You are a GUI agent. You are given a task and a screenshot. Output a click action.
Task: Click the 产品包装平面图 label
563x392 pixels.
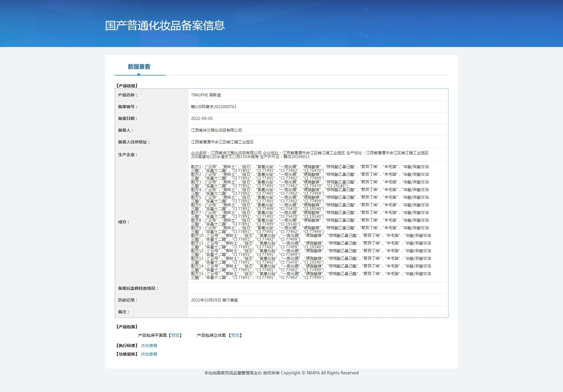152,335
